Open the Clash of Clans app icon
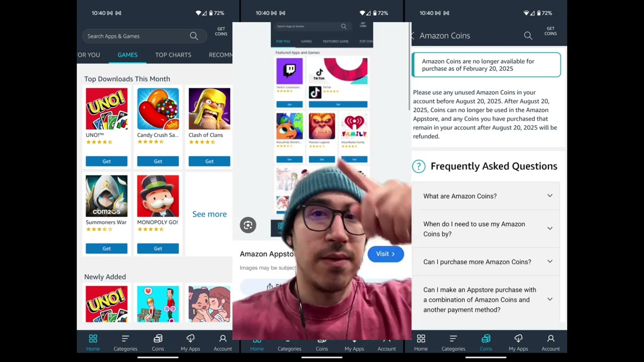The image size is (644, 362). [209, 109]
